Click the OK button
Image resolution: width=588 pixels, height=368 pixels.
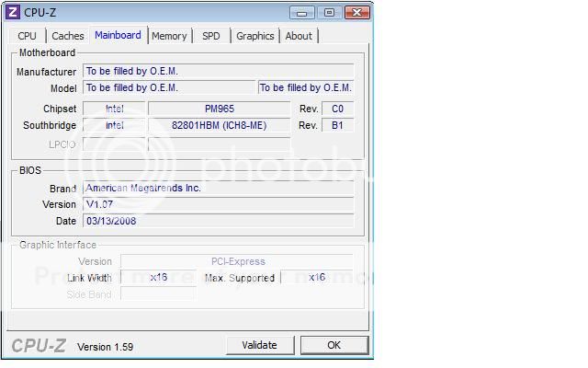(334, 345)
